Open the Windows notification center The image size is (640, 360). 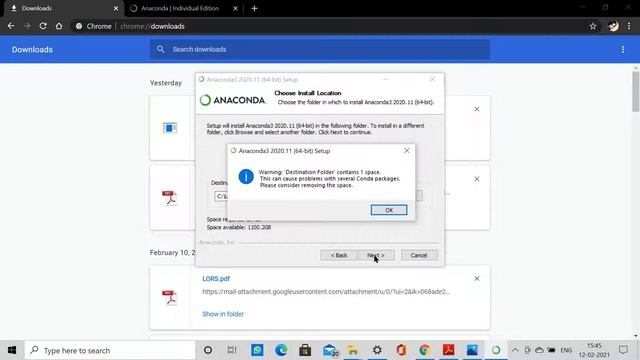tap(623, 350)
